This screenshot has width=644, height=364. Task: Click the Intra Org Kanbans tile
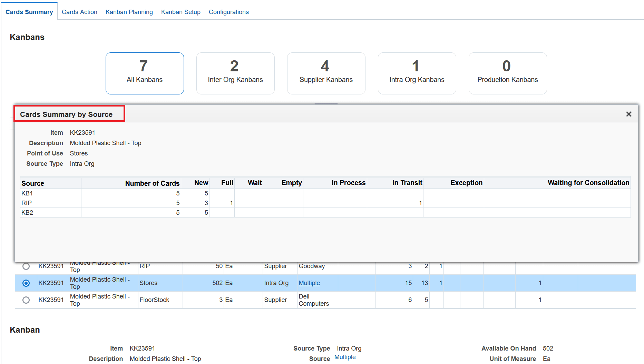click(417, 73)
